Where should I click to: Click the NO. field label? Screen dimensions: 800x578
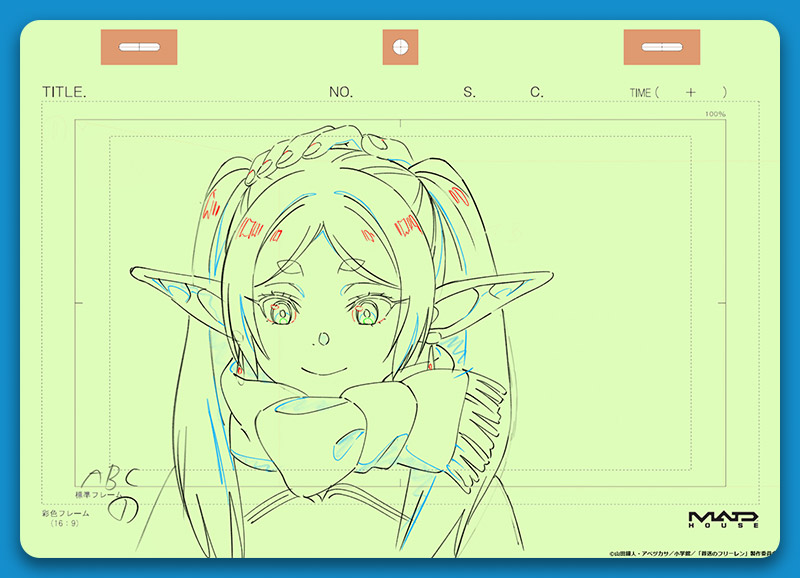click(x=341, y=92)
